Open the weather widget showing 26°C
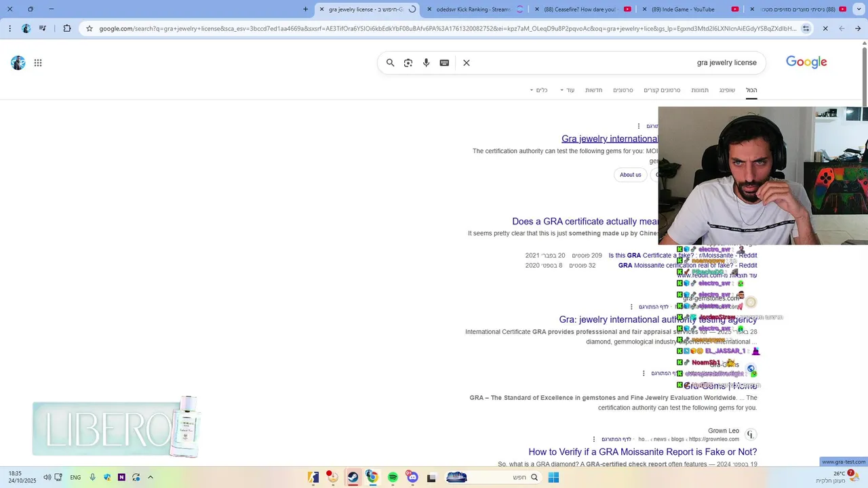The image size is (868, 488). 839,477
